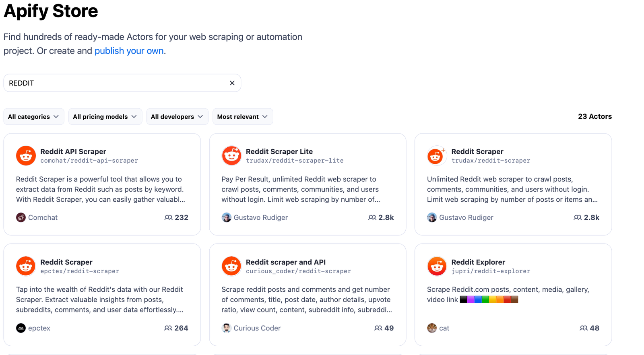Click the epctex Reddit Scraper logo icon
644x355 pixels.
coord(26,266)
